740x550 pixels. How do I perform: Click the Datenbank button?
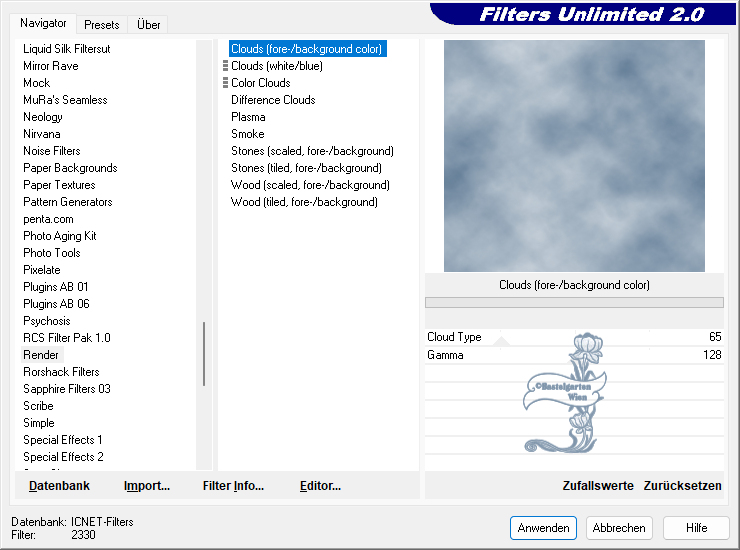(x=59, y=486)
